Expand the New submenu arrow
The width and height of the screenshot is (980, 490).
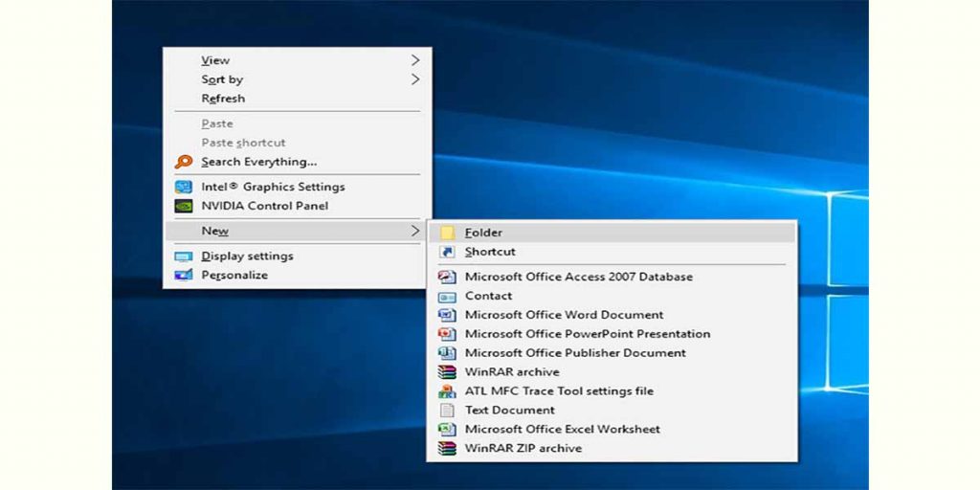(x=415, y=232)
